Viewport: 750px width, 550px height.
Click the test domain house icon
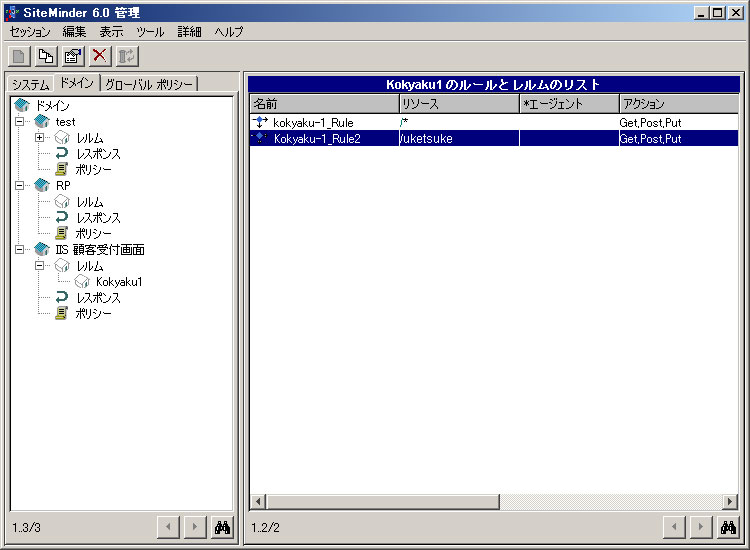[42, 121]
